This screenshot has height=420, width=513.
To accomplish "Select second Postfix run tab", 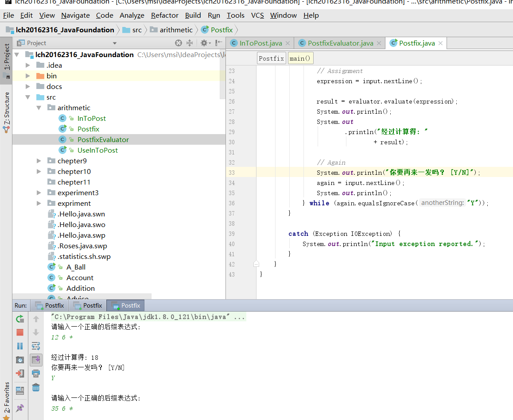I will (88, 306).
